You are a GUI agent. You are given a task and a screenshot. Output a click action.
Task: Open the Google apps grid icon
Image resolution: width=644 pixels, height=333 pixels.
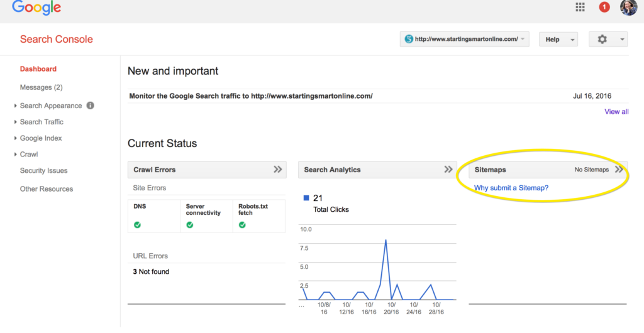[580, 7]
